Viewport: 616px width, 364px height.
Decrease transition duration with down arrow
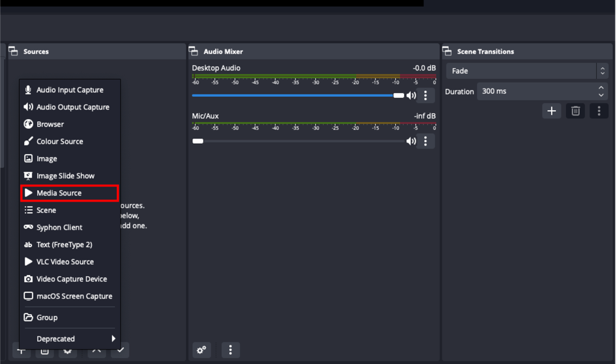(x=601, y=95)
